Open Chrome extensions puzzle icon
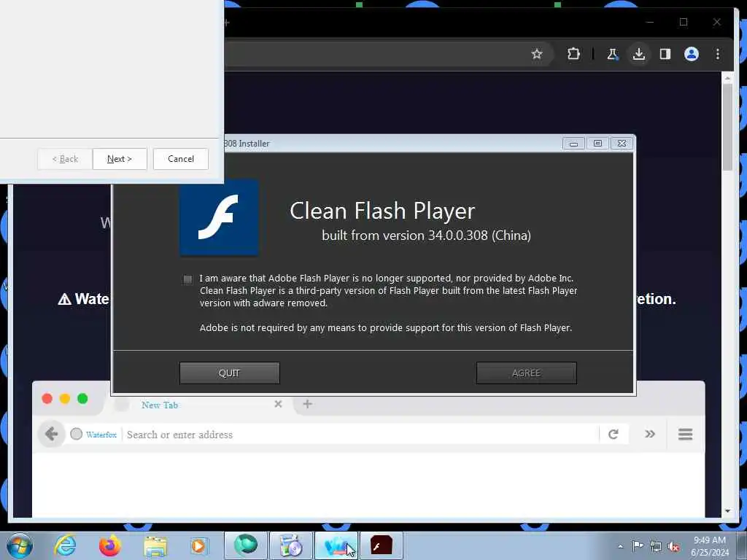 tap(573, 54)
